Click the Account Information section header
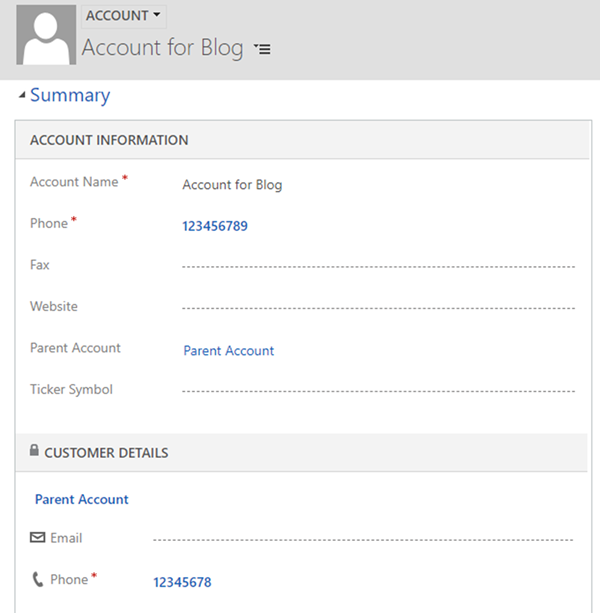The image size is (600, 613). (x=109, y=140)
